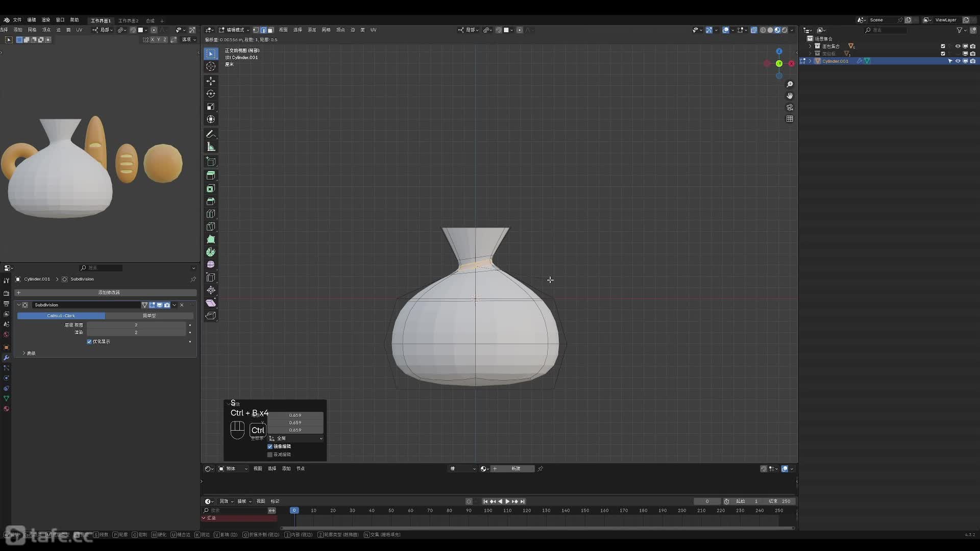The width and height of the screenshot is (980, 551).
Task: Open the Modifiers wrench properties tab
Action: [x=6, y=358]
